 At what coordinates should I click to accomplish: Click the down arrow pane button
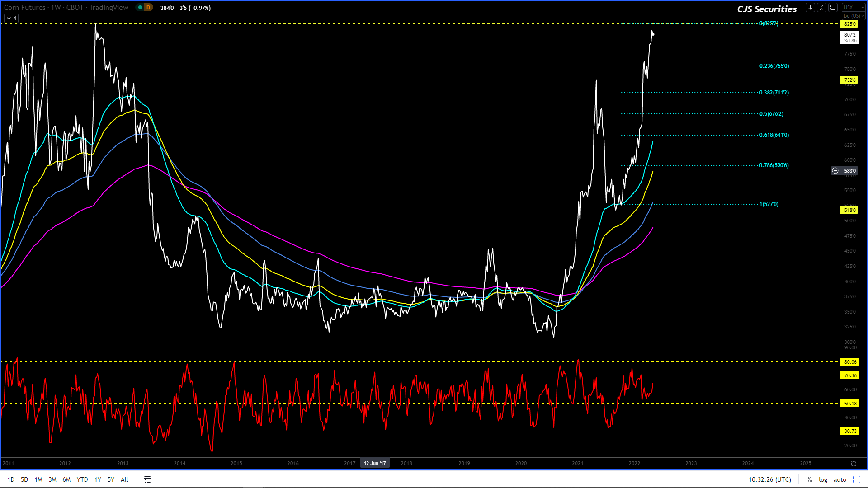point(810,8)
